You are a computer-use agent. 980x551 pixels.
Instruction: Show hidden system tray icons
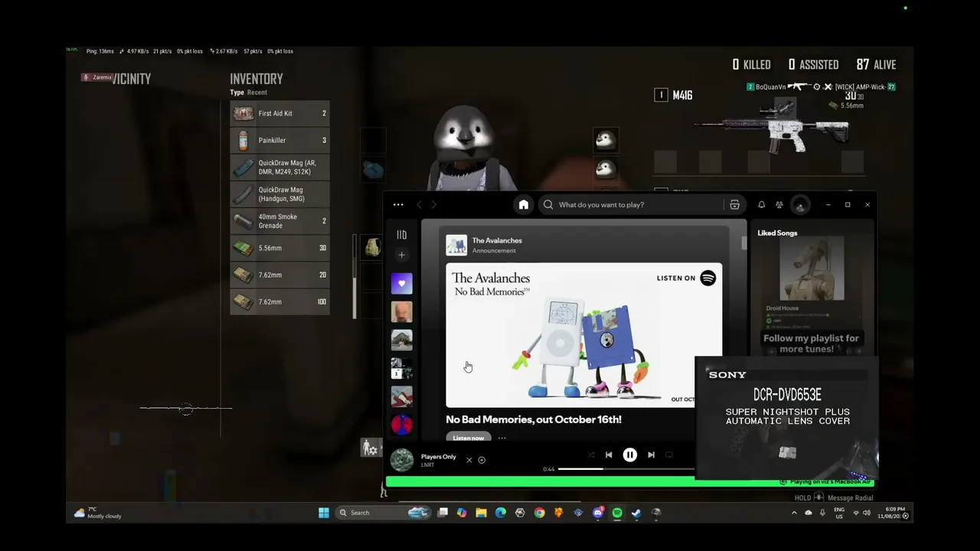pos(794,513)
